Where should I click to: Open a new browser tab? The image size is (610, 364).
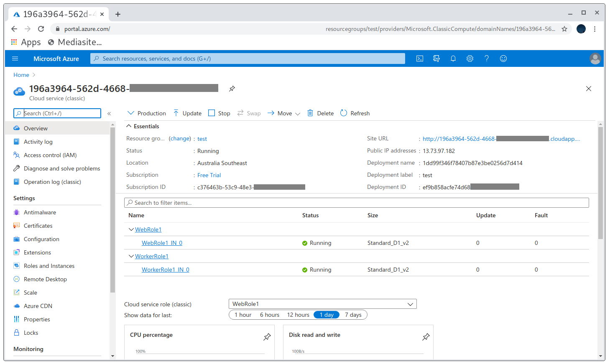click(x=118, y=14)
